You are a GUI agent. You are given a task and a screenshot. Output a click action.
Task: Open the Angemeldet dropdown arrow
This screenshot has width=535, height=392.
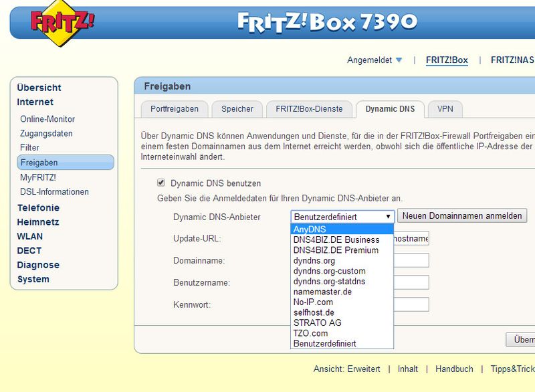[400, 60]
